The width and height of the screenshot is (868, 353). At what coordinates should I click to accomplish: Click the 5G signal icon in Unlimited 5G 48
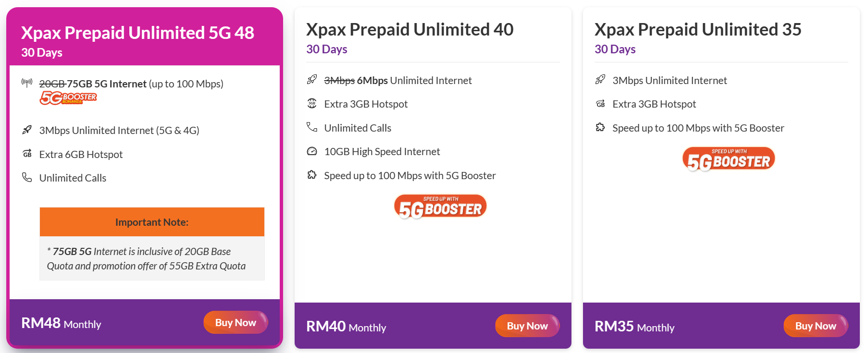27,83
